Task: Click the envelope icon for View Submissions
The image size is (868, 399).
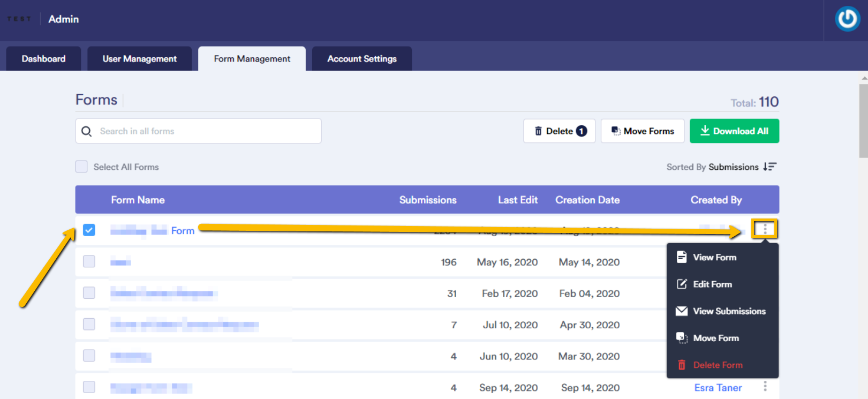Action: [681, 311]
